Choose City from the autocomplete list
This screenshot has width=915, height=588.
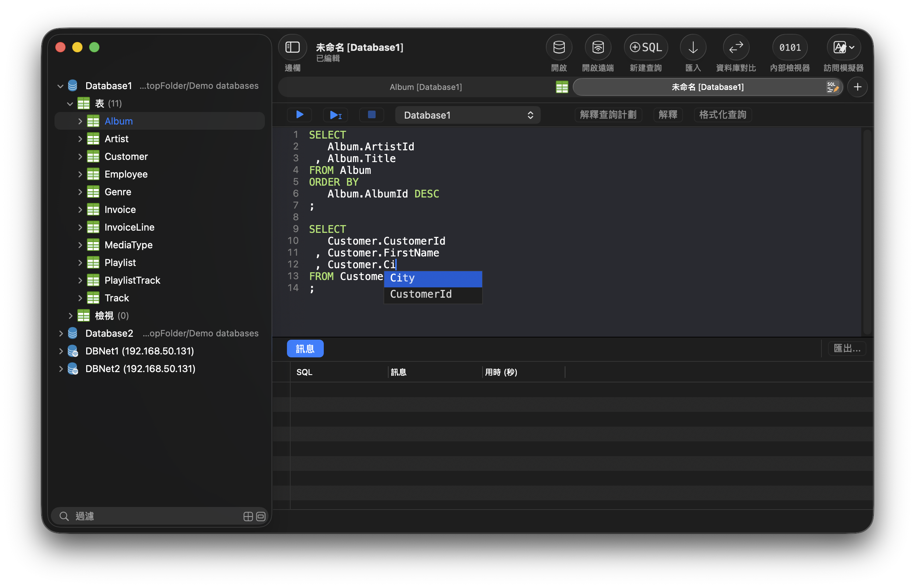[432, 279]
